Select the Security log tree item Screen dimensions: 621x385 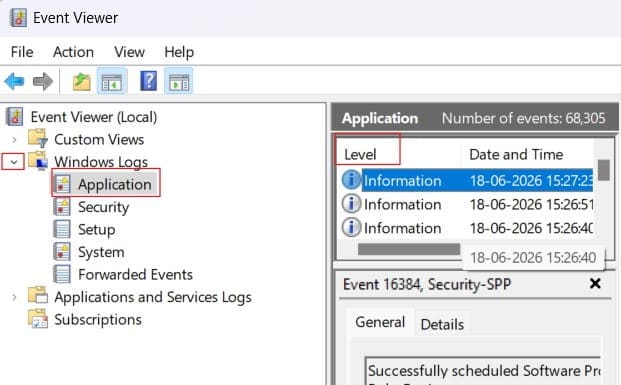coord(104,207)
